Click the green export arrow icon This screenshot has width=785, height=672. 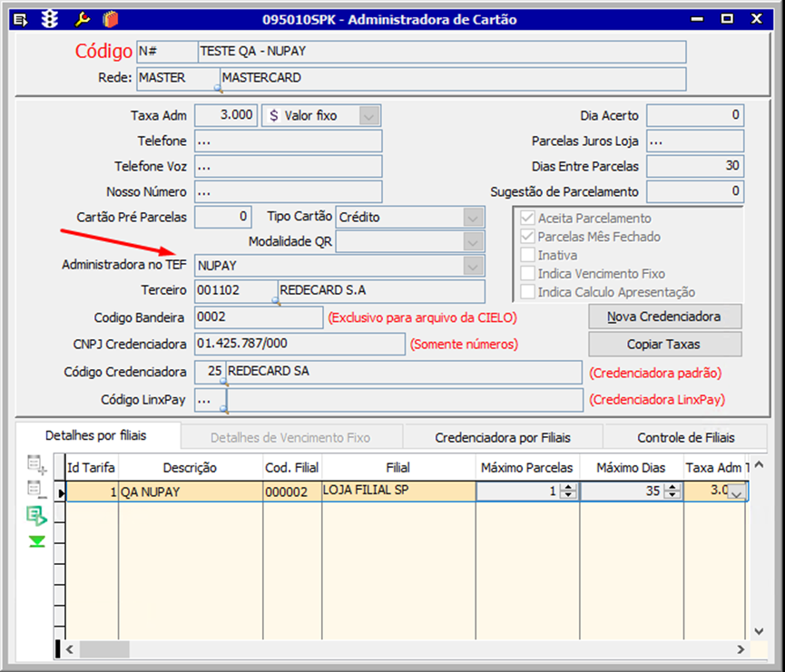click(36, 515)
